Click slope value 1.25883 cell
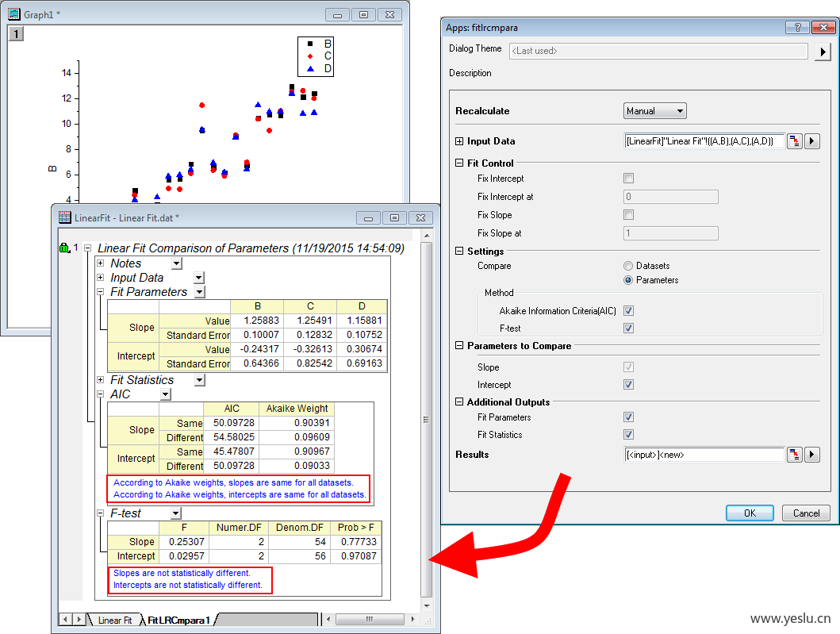 click(x=258, y=321)
